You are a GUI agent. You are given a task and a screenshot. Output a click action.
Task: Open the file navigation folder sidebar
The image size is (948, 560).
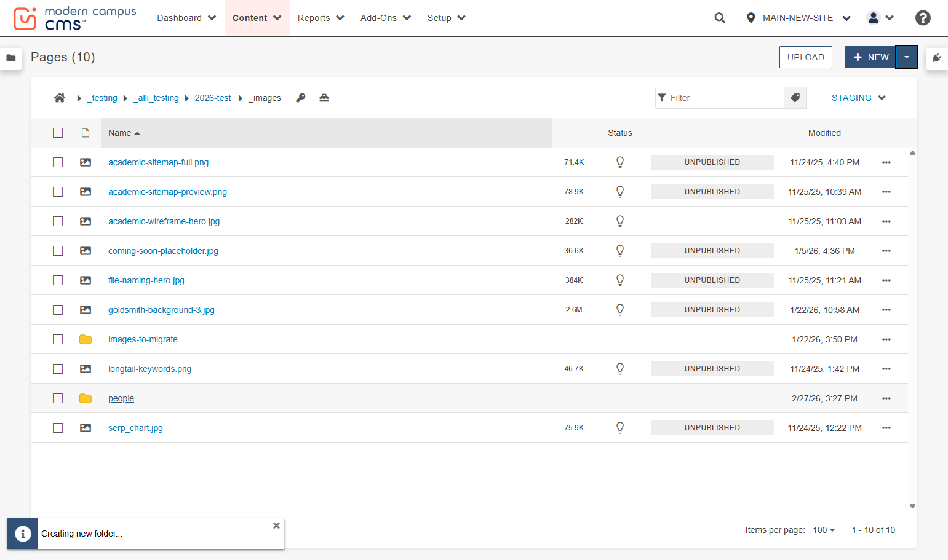pos(11,58)
